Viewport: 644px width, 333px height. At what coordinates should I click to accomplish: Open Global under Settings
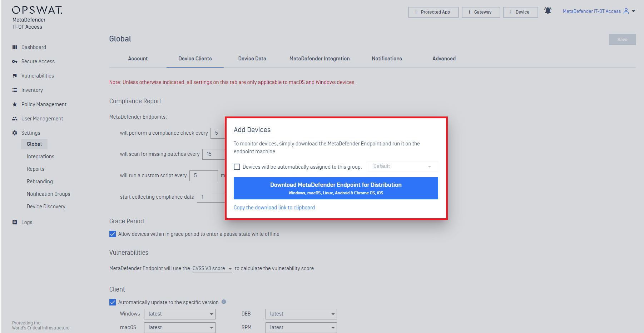click(x=34, y=144)
